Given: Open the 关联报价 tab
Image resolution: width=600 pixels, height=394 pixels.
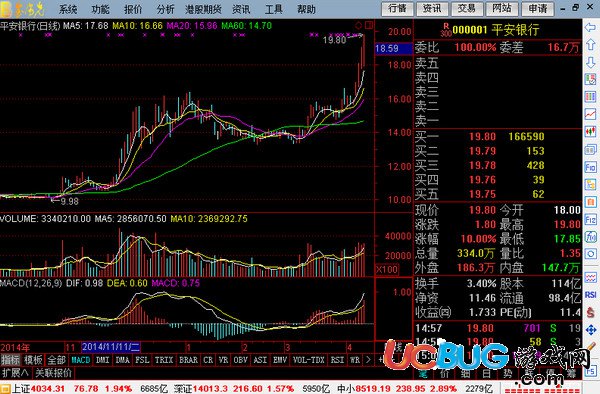Looking at the screenshot, I should coord(54,373).
